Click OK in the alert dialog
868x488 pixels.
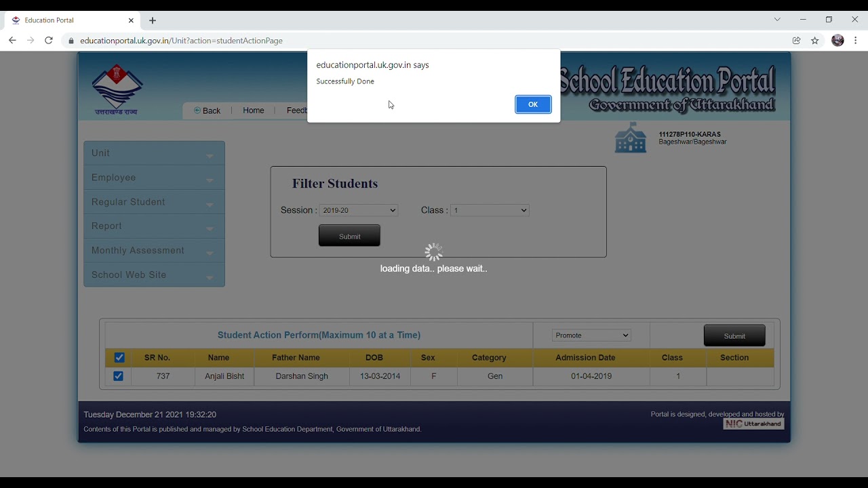coord(533,104)
